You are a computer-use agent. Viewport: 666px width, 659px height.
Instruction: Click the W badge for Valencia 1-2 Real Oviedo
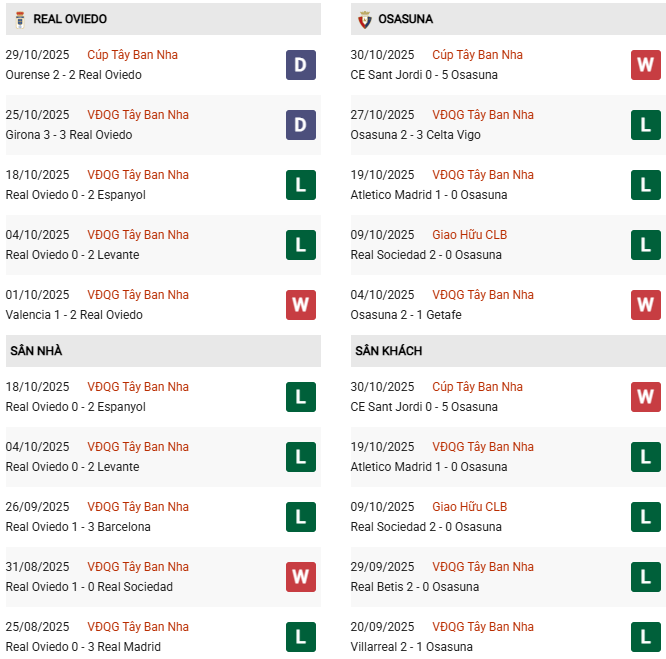pyautogui.click(x=301, y=305)
